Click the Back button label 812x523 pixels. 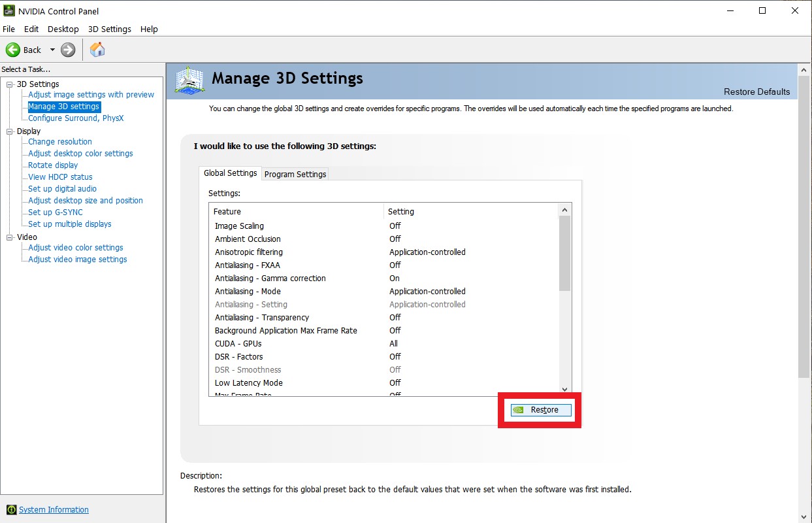pyautogui.click(x=32, y=50)
